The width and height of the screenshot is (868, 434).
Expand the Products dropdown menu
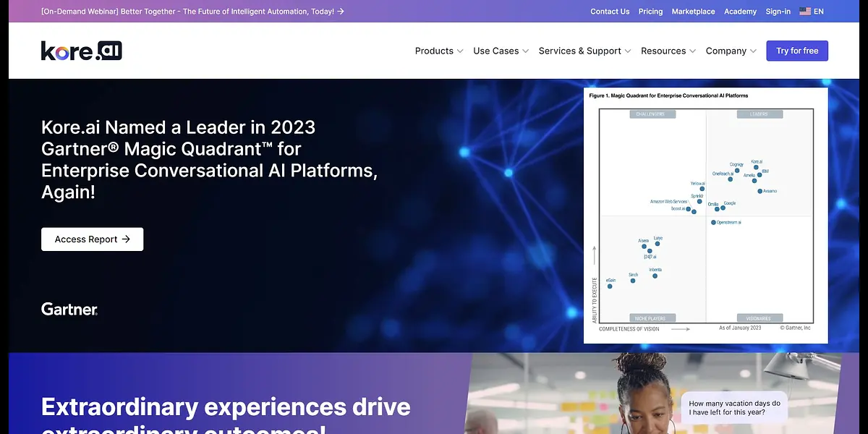[439, 51]
